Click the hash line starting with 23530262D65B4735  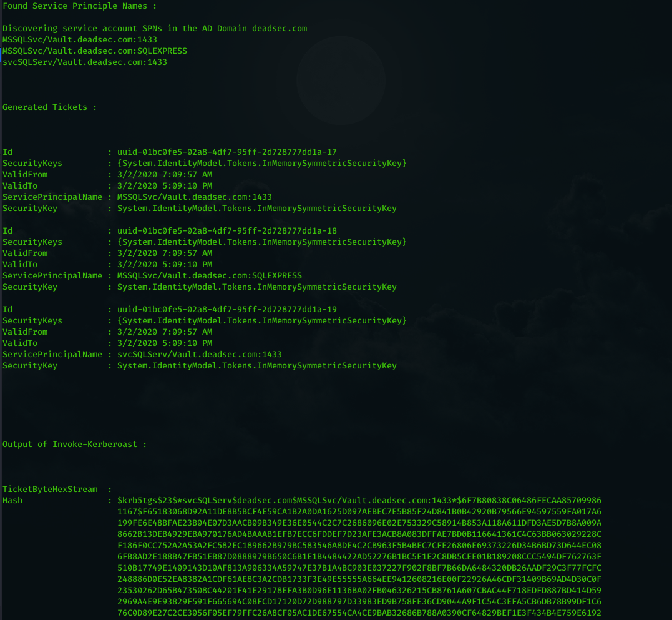[x=359, y=591]
